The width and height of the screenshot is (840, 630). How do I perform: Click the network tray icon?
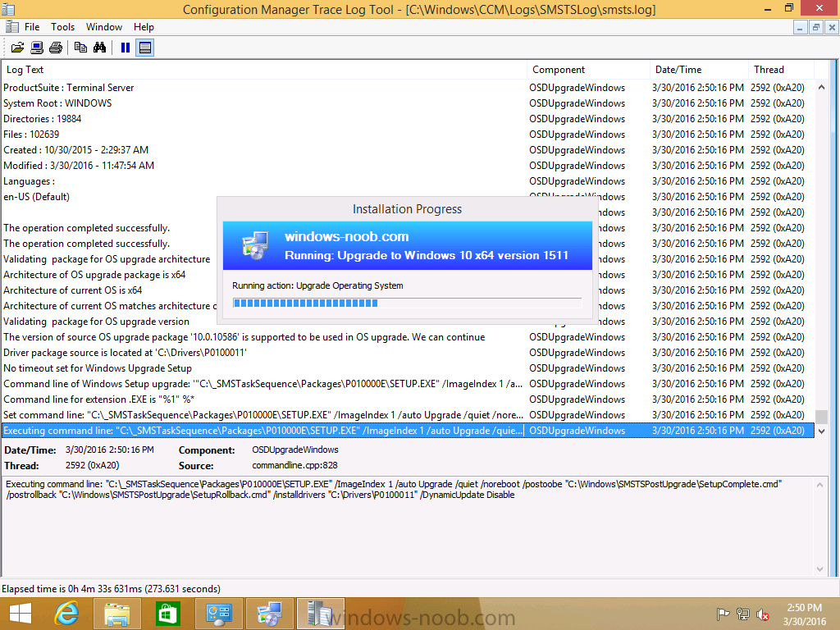coord(743,614)
